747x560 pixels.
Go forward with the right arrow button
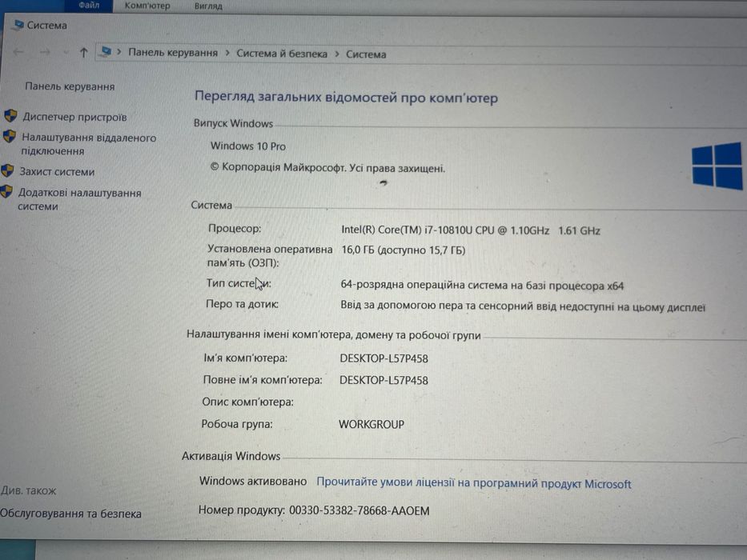tap(45, 51)
